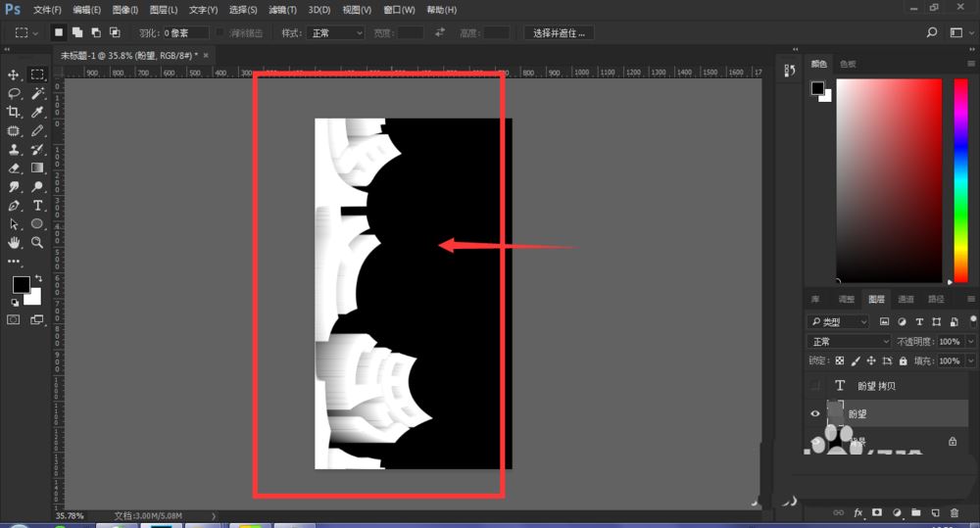Click the rainbow hue slider strip
This screenshot has height=528, width=980.
click(960, 180)
